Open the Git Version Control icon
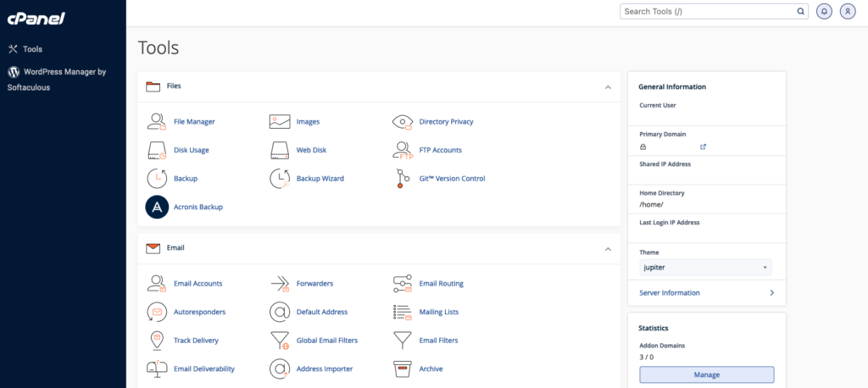Viewport: 868px width, 388px height. click(403, 179)
